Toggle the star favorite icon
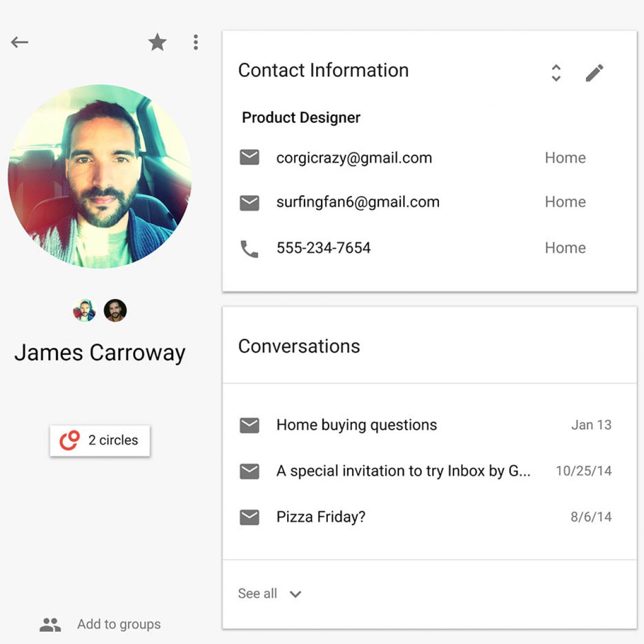Viewport: 644px width, 644px height. point(157,42)
